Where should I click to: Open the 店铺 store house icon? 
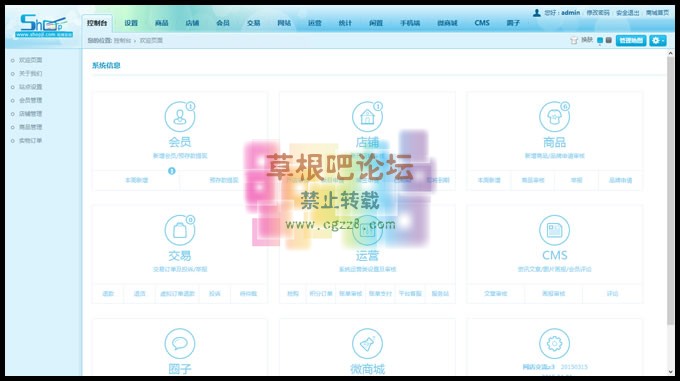[367, 117]
